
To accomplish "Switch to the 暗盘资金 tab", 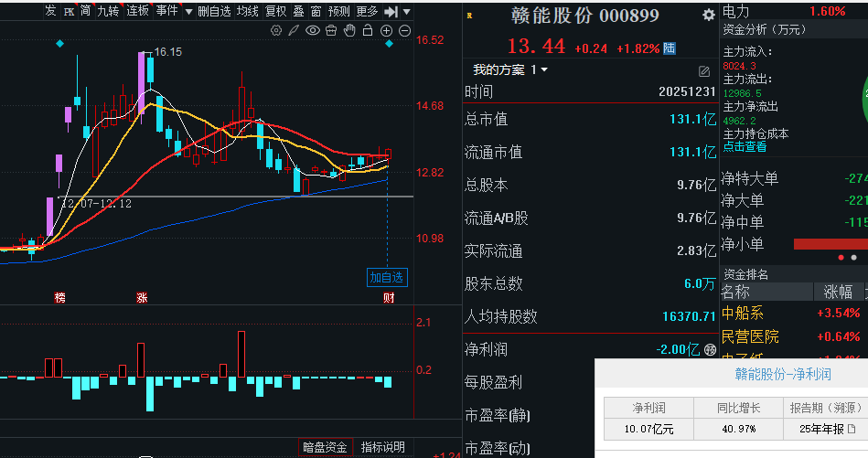I will [x=326, y=447].
